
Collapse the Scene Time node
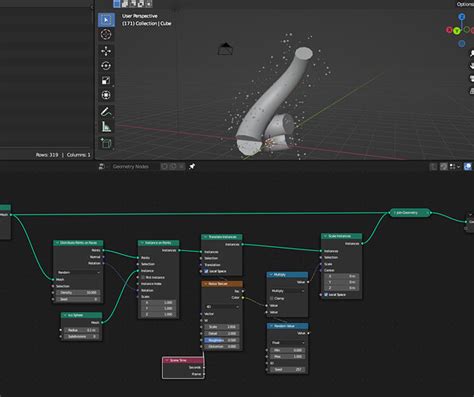[x=167, y=360]
